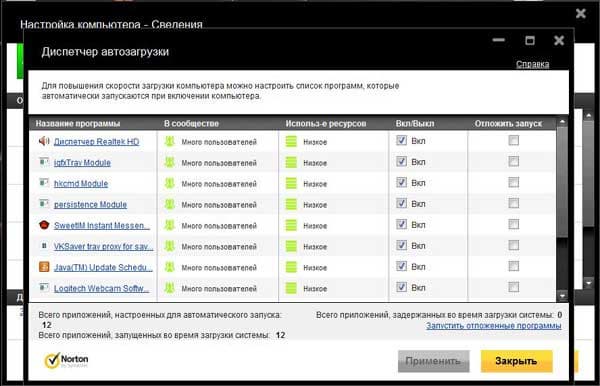Click resource usage bars in VKSaver row
Viewport: 600px width, 386px height.
pyautogui.click(x=291, y=246)
